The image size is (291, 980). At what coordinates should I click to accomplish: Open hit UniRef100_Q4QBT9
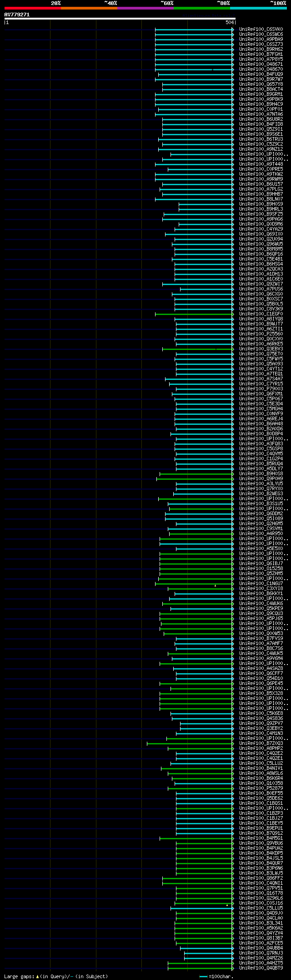pos(261,968)
